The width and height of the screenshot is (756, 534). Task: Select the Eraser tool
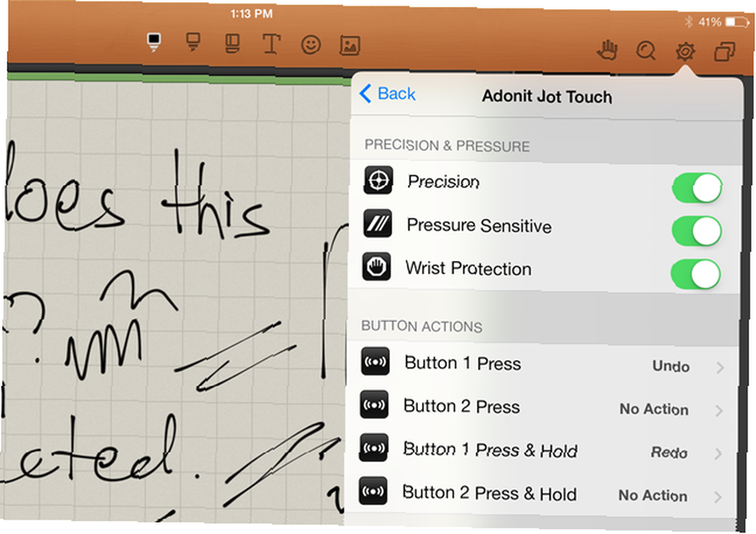pyautogui.click(x=232, y=43)
